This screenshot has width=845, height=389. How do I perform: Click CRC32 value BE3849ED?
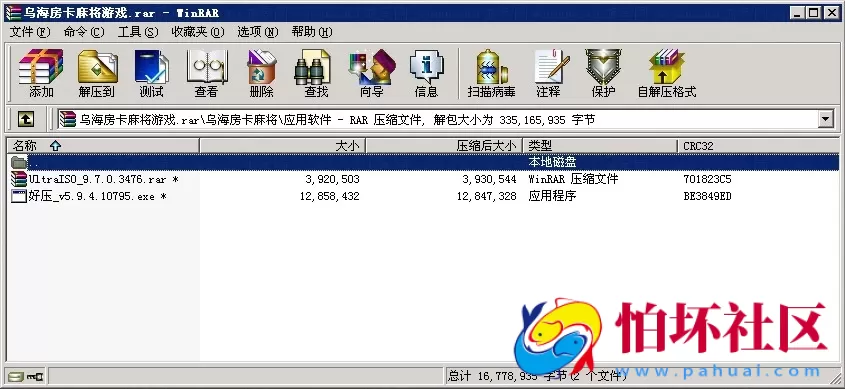pyautogui.click(x=707, y=196)
